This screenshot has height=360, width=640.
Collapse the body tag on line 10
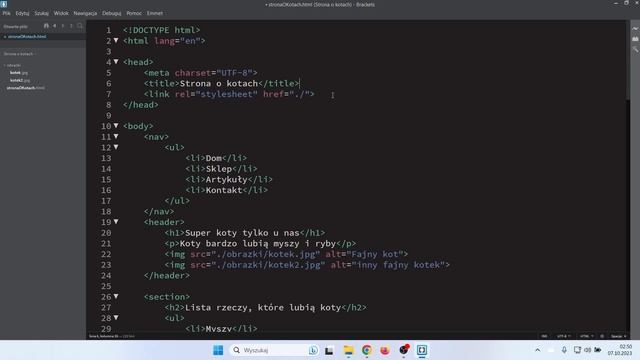[116, 126]
